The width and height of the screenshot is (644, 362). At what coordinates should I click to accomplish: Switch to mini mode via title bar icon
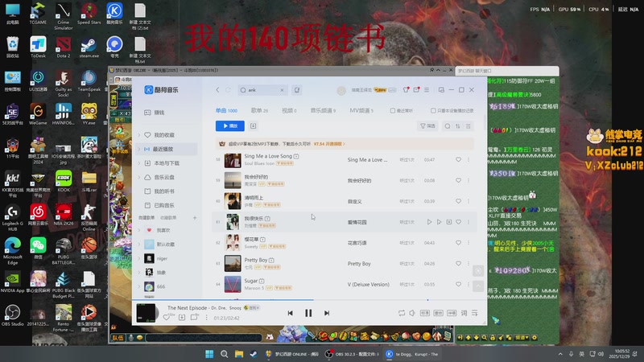click(441, 89)
